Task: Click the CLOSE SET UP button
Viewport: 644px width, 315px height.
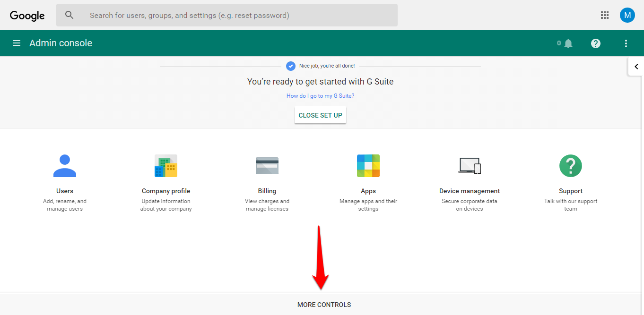Action: (320, 115)
